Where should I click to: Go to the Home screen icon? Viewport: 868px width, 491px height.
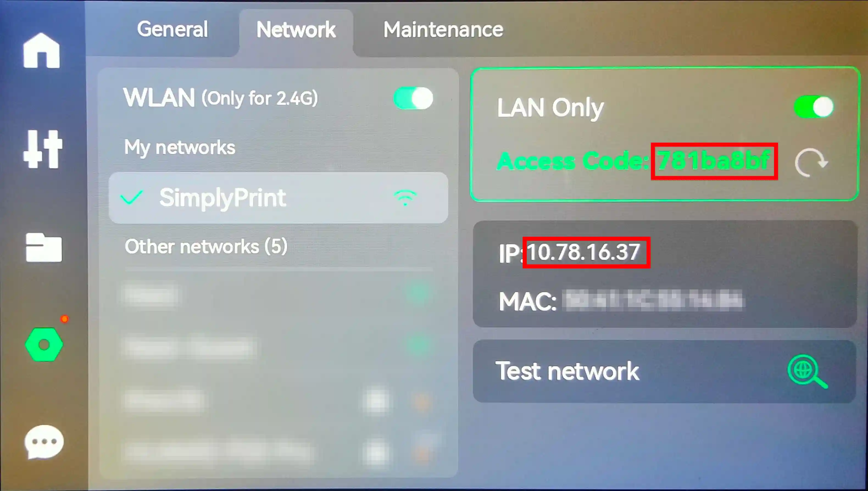pos(41,51)
